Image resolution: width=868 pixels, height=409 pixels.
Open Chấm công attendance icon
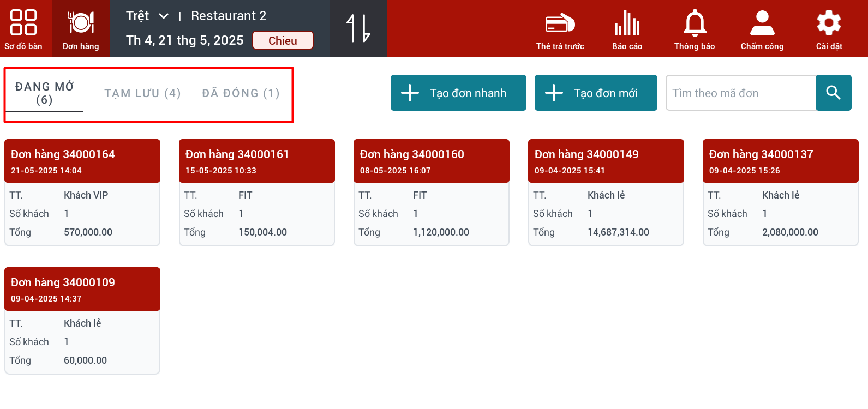tap(762, 28)
